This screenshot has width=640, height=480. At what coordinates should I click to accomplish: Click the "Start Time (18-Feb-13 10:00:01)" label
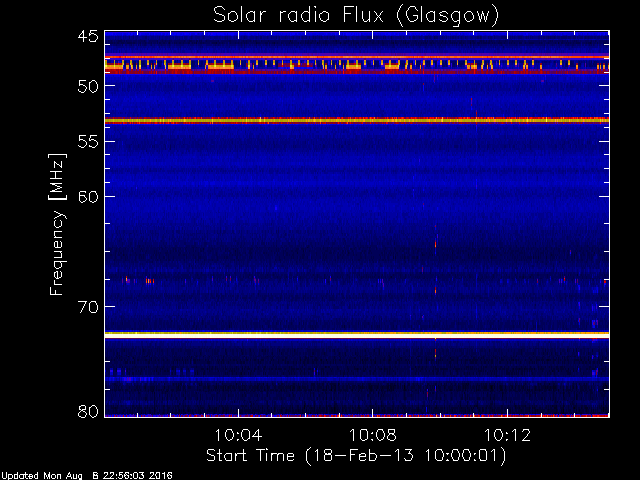(356, 456)
